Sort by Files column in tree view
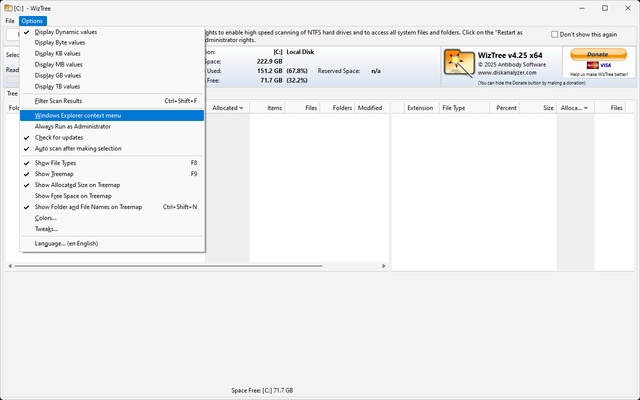 click(x=302, y=108)
